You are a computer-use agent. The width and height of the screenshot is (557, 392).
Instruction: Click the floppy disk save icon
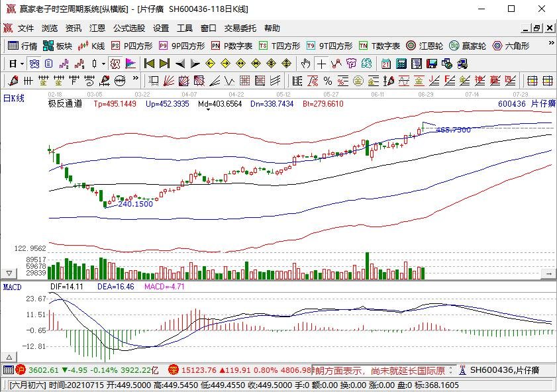click(432, 64)
